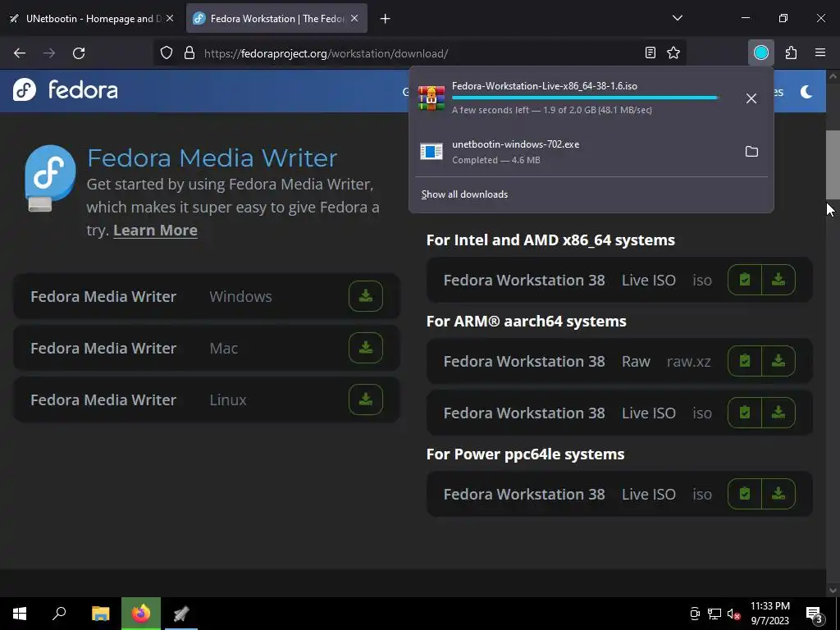Download aarch64 Fedora Workstation Live ISO
Viewport: 840px width, 630px height.
coord(778,413)
